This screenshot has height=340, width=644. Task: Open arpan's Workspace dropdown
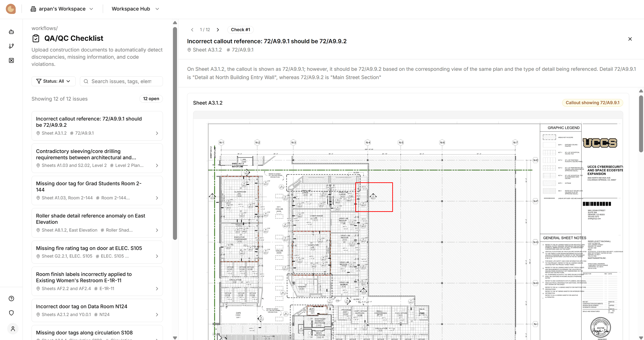pyautogui.click(x=62, y=9)
